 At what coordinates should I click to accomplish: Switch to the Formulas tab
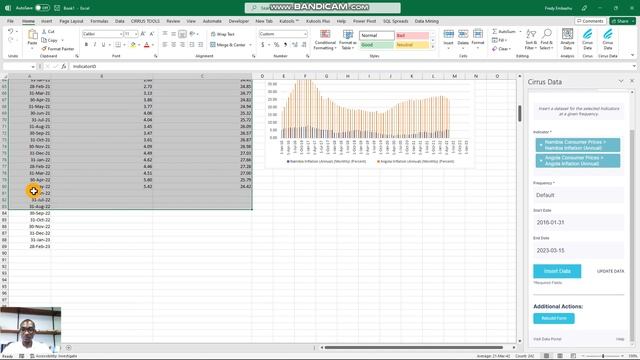(99, 21)
